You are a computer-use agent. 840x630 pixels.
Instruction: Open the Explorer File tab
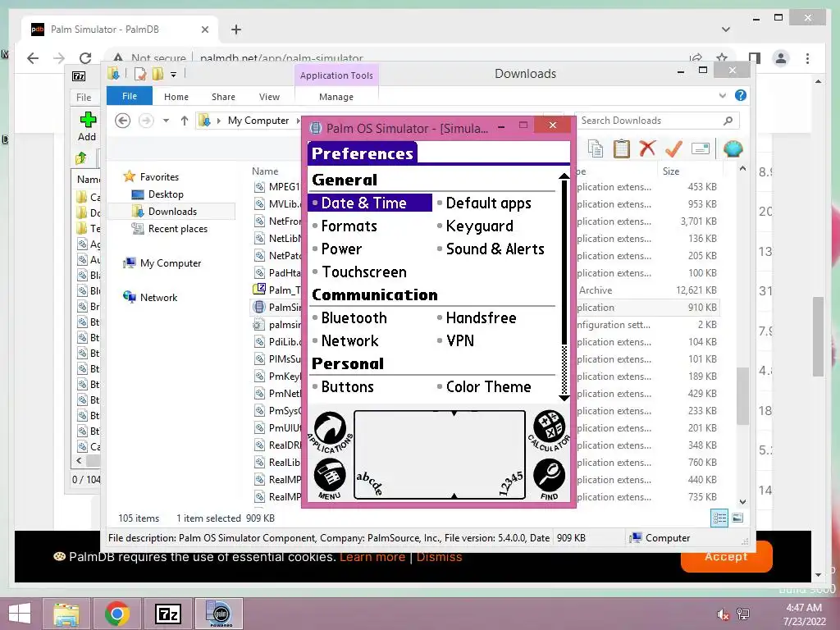tap(130, 96)
